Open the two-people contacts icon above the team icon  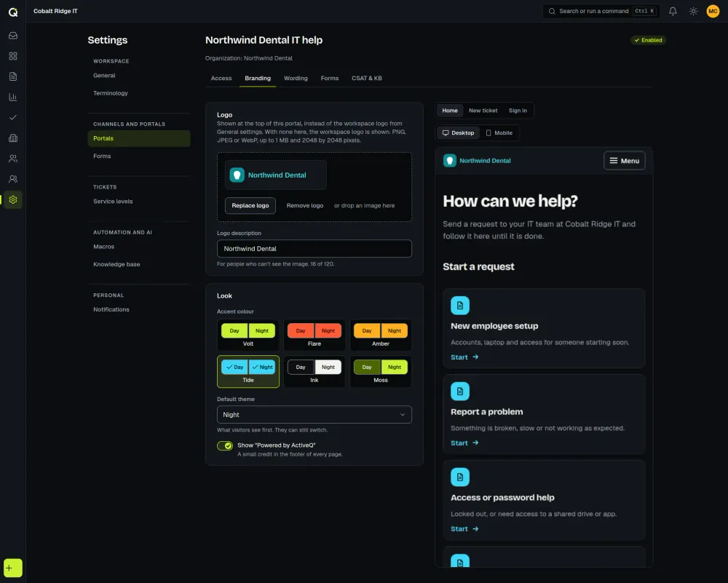point(13,159)
